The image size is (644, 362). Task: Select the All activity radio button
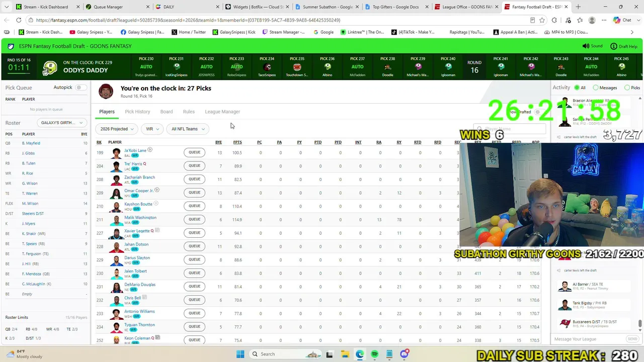point(577,87)
